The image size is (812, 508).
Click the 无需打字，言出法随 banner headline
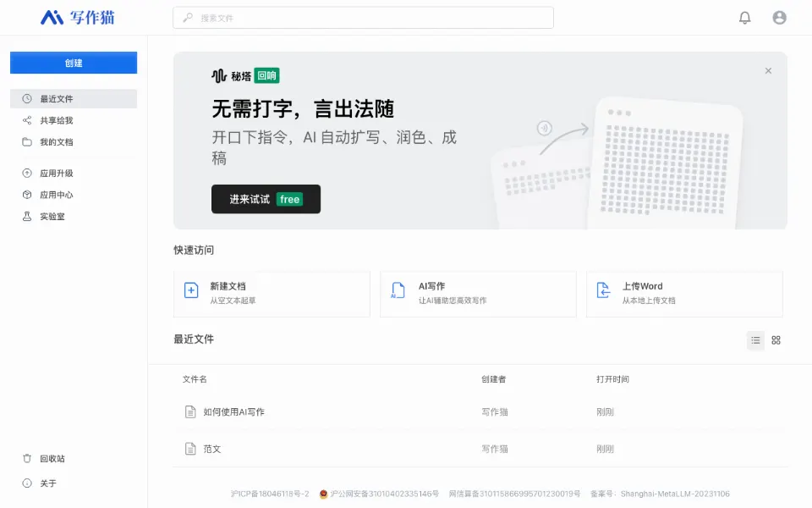pyautogui.click(x=303, y=109)
